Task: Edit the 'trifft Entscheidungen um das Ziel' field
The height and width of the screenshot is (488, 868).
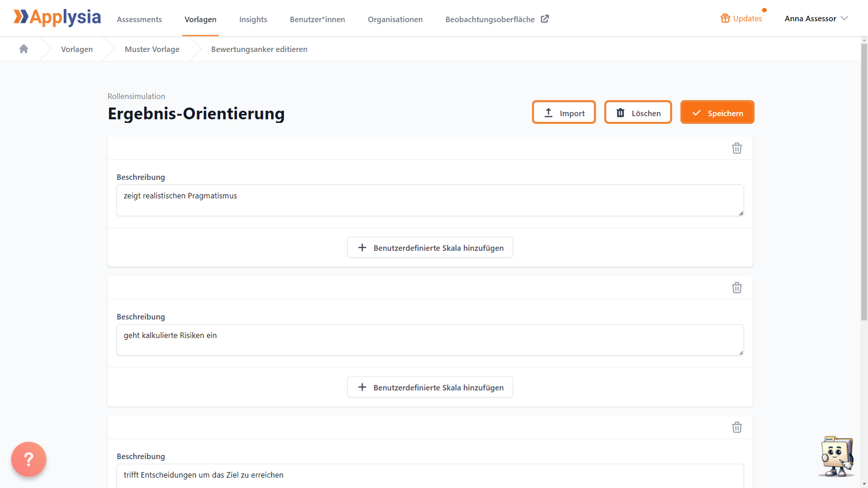Action: pyautogui.click(x=430, y=476)
